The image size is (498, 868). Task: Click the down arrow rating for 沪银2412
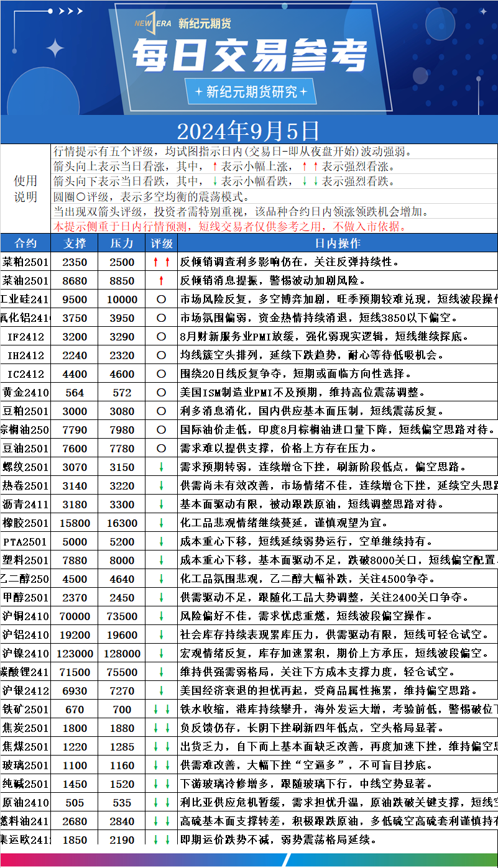click(x=161, y=691)
